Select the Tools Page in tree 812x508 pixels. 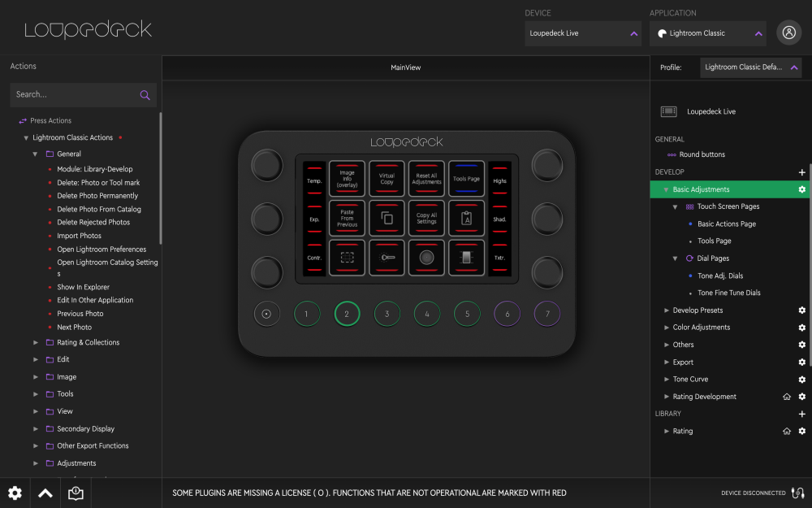[714, 241]
